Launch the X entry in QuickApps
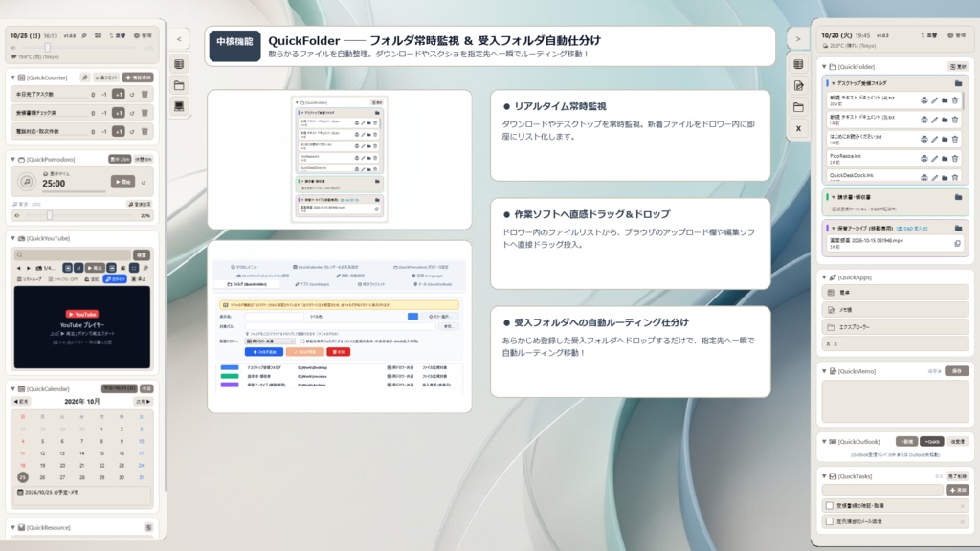 tap(895, 343)
